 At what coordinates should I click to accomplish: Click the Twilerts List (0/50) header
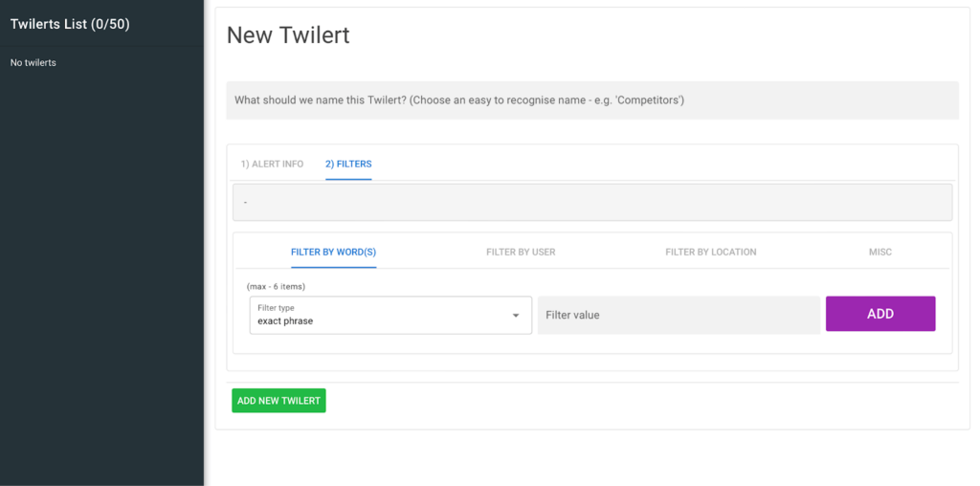click(70, 24)
